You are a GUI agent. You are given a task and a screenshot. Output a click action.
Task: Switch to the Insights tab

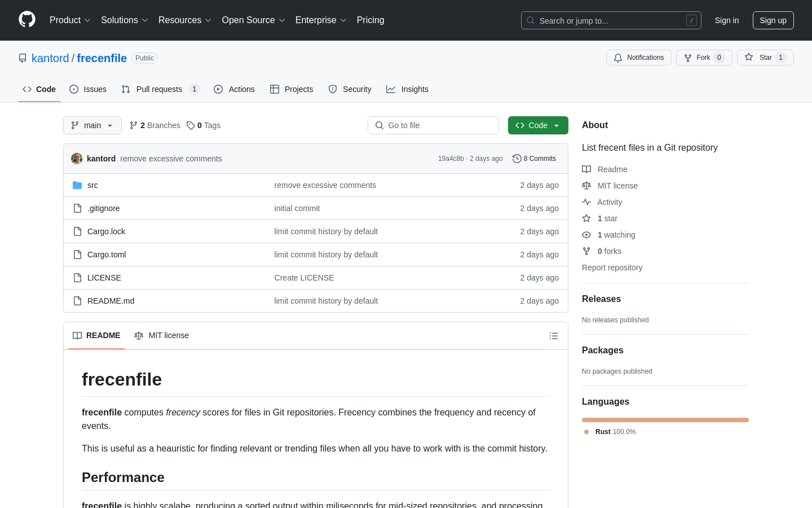coord(408,89)
